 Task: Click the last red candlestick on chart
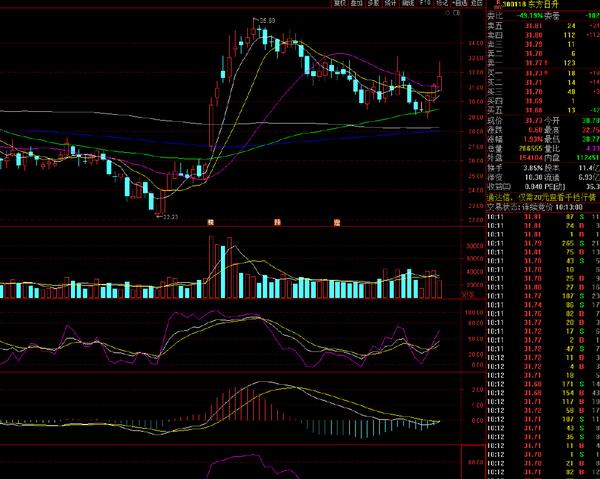pos(439,78)
